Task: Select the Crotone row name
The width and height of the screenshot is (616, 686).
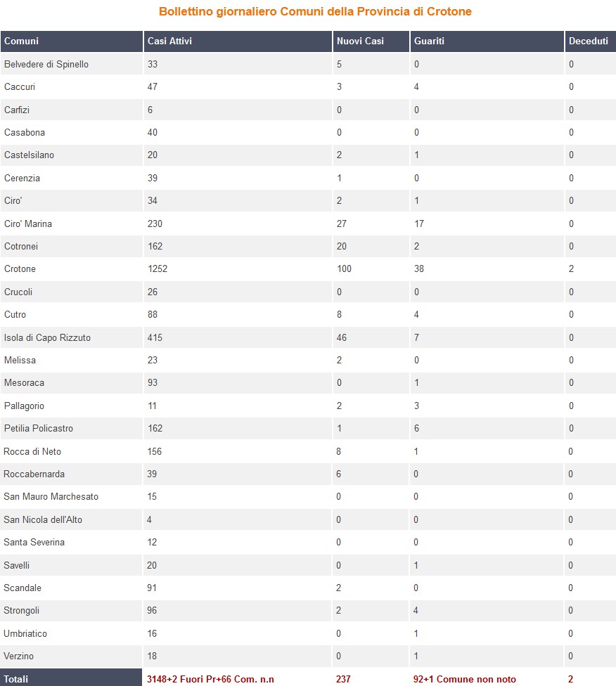Action: [20, 269]
